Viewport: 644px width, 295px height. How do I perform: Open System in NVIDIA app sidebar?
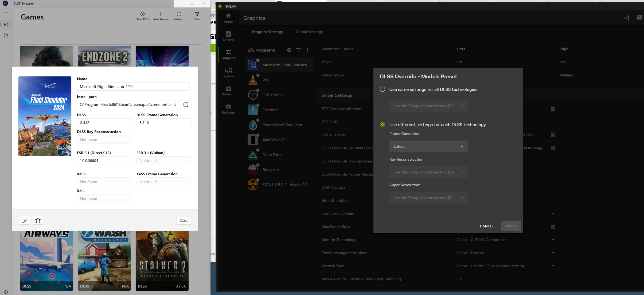(x=228, y=73)
